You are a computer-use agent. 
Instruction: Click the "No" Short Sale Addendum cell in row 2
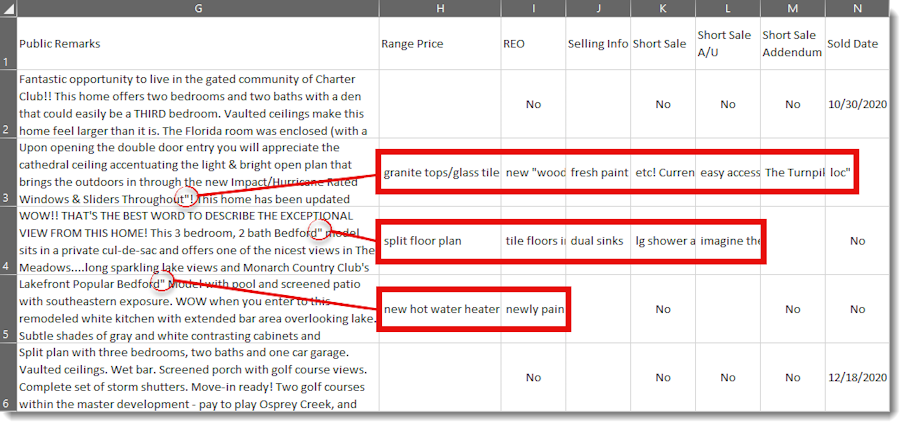click(x=793, y=104)
